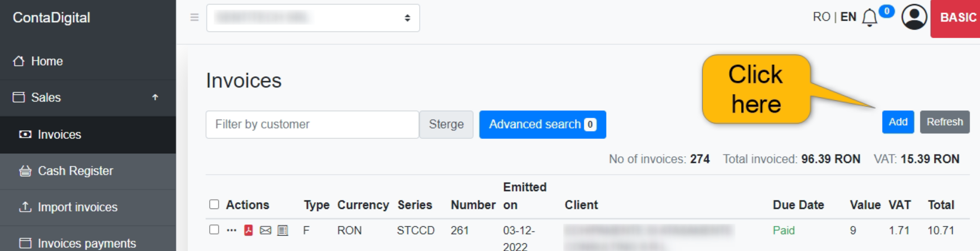The width and height of the screenshot is (980, 251).
Task: Open Cash Register in the sidebar
Action: click(75, 171)
